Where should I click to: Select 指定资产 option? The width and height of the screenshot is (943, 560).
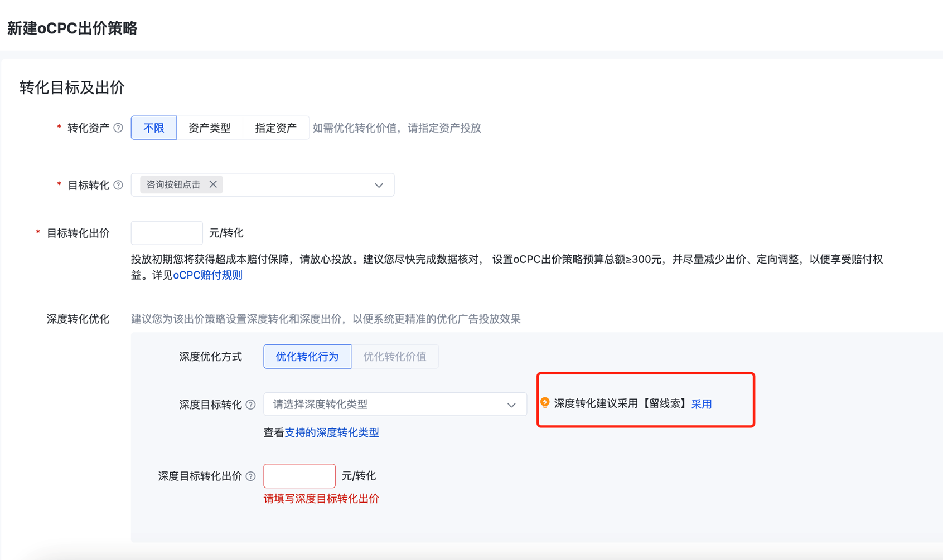tap(275, 128)
